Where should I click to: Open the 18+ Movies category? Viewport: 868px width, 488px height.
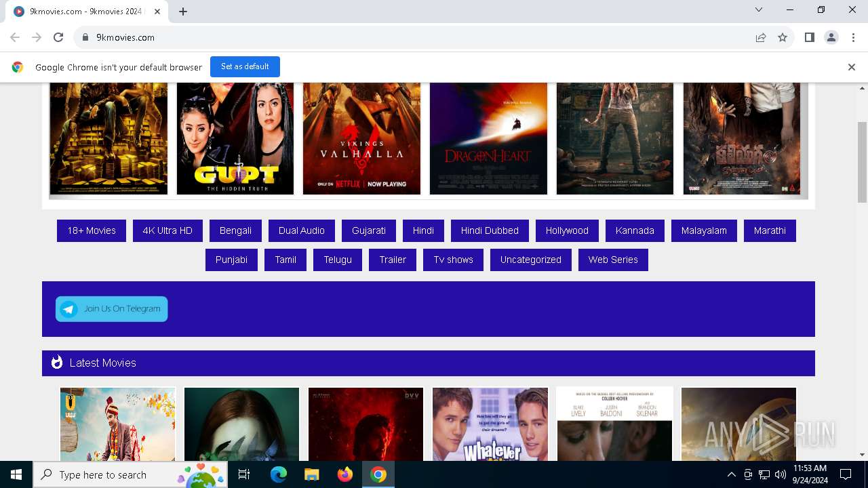[x=92, y=230]
